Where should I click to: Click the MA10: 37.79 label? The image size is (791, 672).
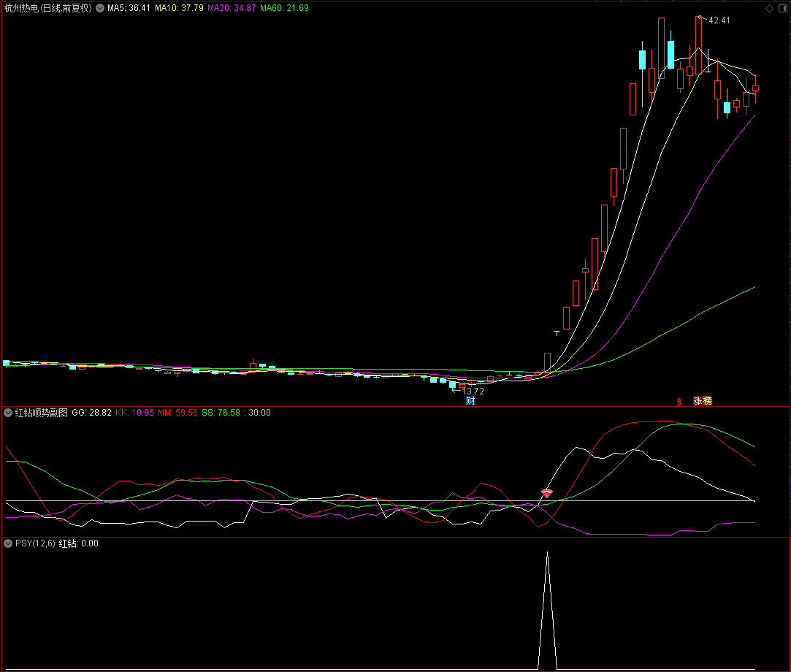179,8
